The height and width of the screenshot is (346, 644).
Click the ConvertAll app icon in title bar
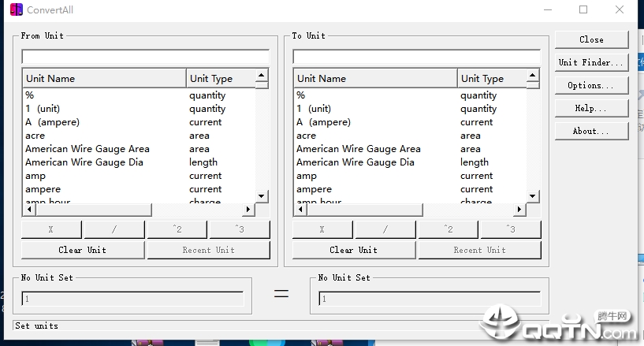pos(17,9)
